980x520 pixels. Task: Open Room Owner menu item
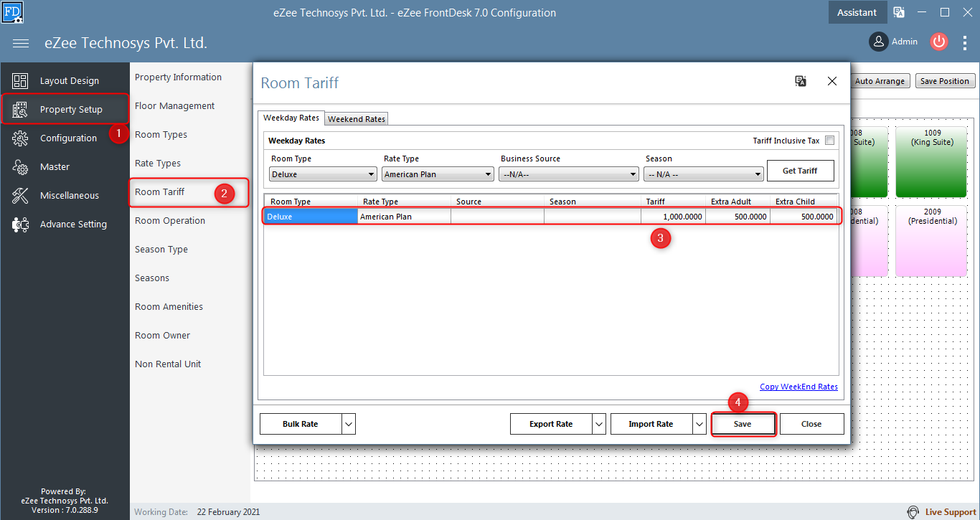[162, 336]
